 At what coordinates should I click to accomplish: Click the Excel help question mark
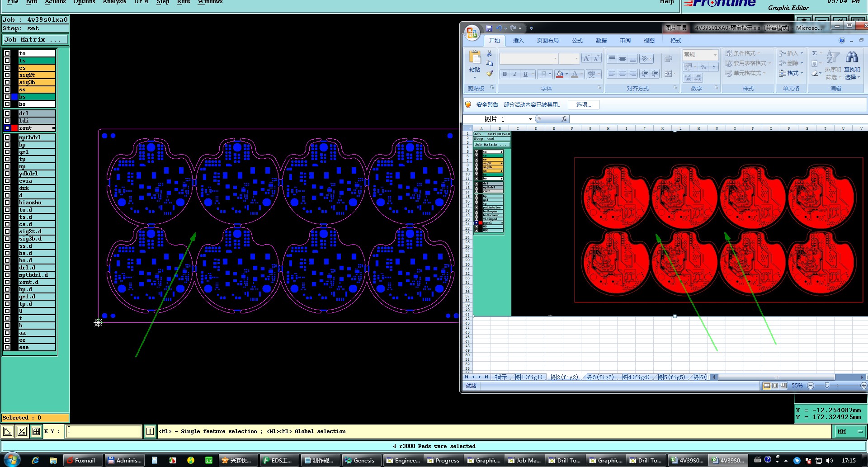coord(842,40)
